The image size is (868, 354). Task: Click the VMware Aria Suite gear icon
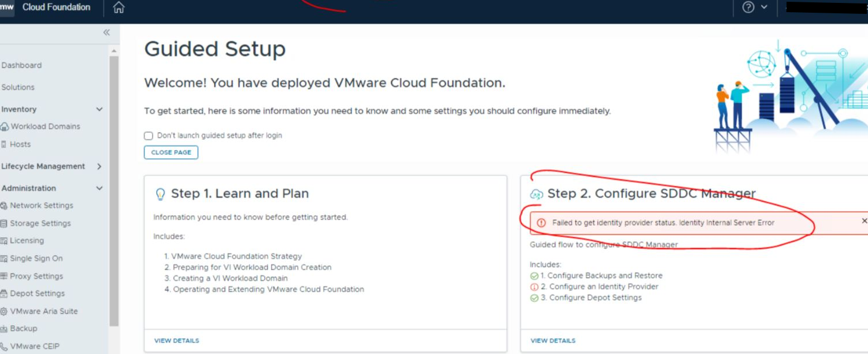click(x=4, y=311)
